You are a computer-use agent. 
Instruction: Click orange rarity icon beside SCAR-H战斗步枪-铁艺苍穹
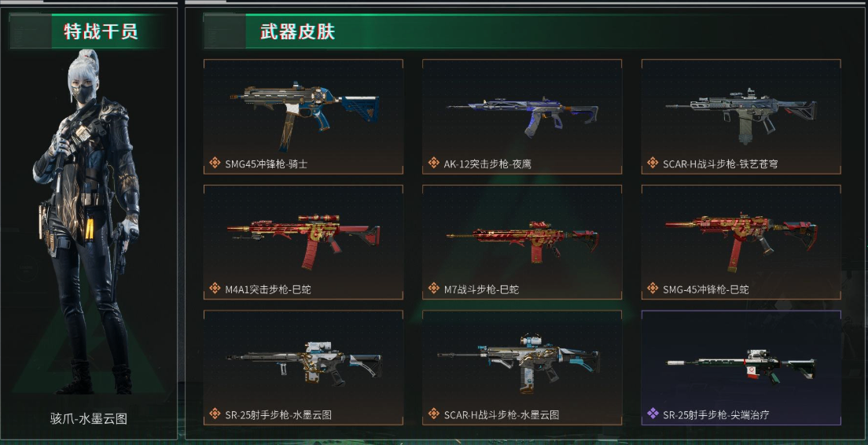pos(653,163)
